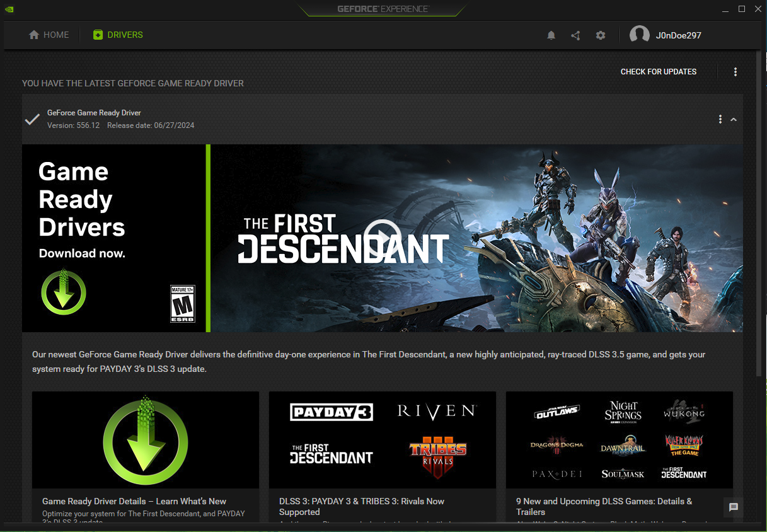The image size is (767, 532).
Task: Maximize the GeForce Experience window
Action: pos(742,9)
